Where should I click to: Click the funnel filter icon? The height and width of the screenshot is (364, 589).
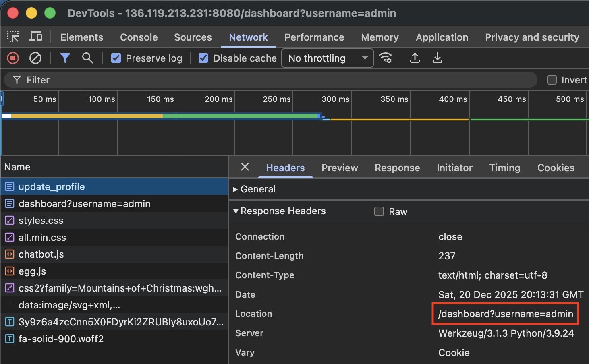[x=65, y=58]
